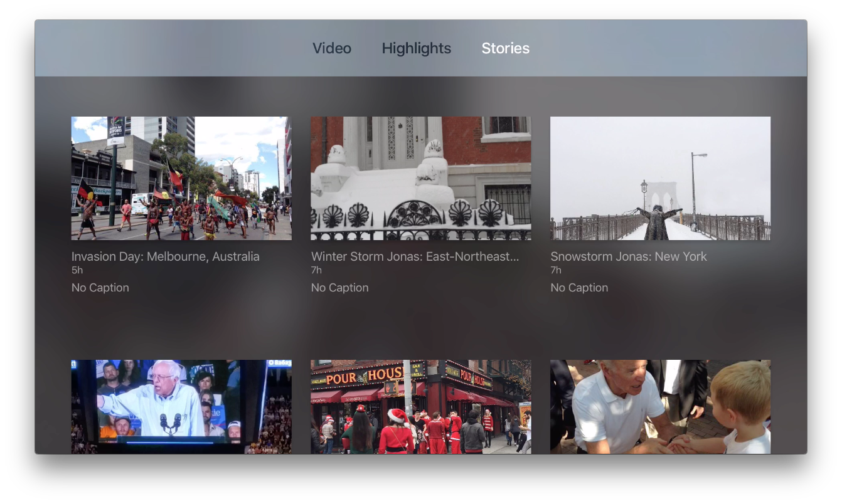
Task: Click the "Snowstorm Jonas: New York" title
Action: click(x=628, y=256)
